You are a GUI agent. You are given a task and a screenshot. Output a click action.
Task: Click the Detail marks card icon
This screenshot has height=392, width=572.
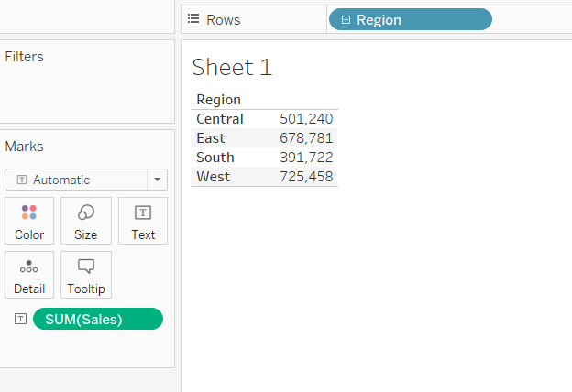click(29, 267)
